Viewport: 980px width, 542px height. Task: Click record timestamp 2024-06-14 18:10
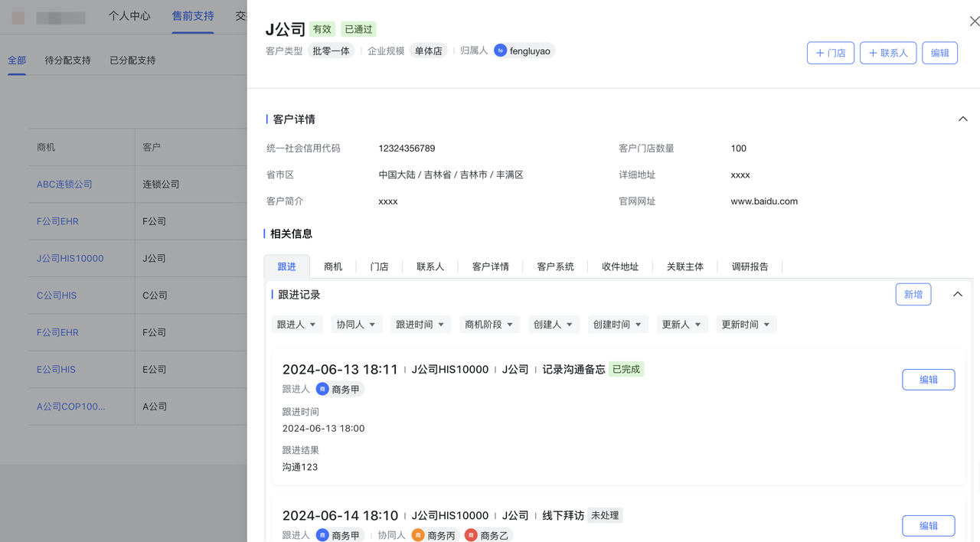pyautogui.click(x=340, y=516)
